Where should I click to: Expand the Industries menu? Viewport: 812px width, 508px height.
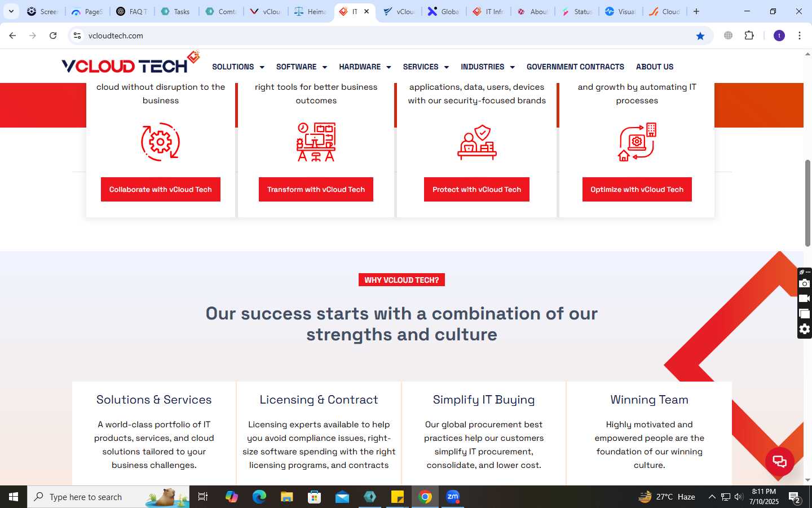click(x=488, y=67)
